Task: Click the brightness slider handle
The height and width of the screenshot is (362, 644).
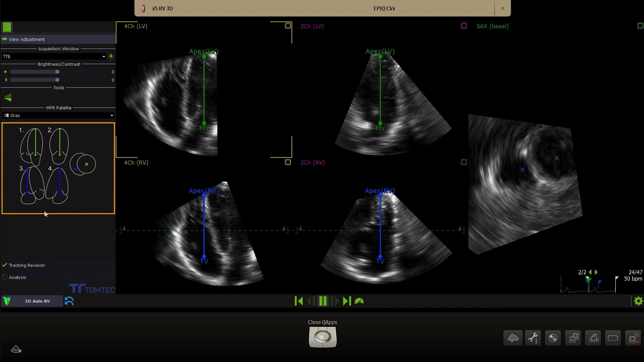Action: (57, 72)
